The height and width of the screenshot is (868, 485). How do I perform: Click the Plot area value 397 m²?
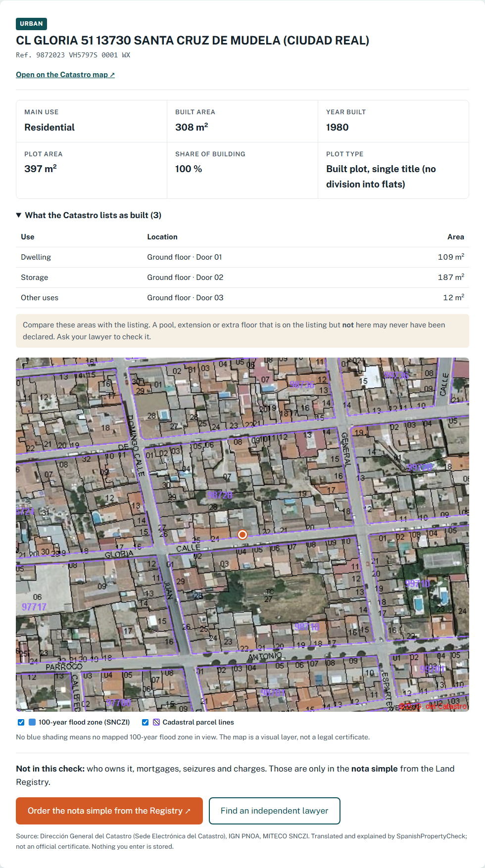pyautogui.click(x=41, y=169)
